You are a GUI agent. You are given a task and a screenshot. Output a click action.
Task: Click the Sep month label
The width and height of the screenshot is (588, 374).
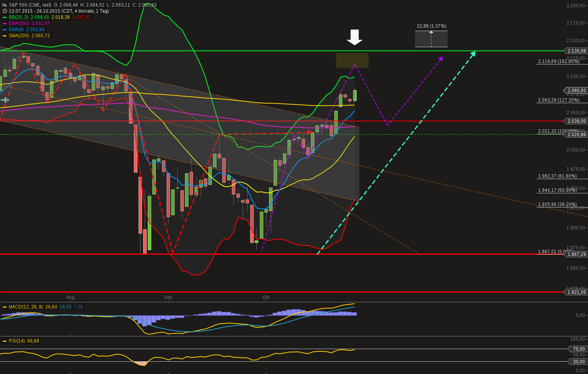coord(168,297)
